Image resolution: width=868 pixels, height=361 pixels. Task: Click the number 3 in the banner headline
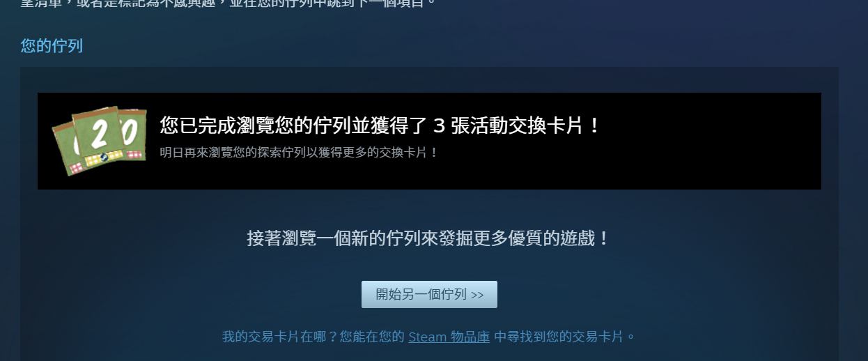[439, 126]
